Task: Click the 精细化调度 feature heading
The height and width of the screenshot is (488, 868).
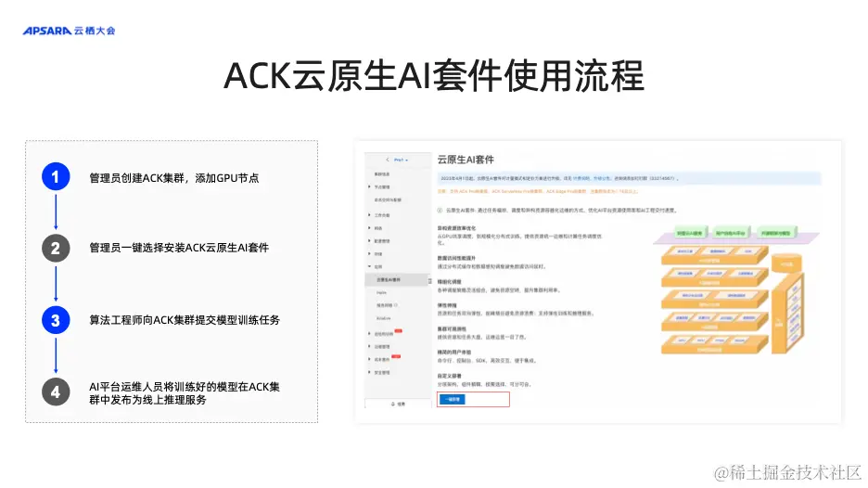Action: click(449, 282)
